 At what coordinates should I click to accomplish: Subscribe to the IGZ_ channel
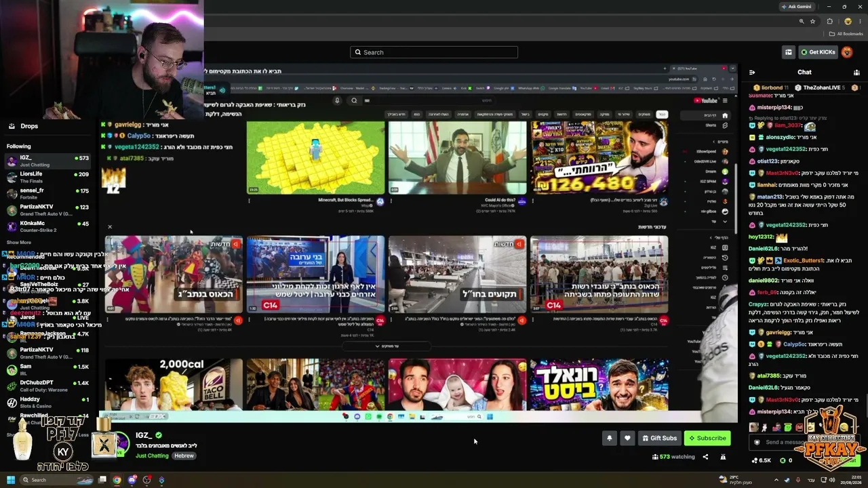[707, 438]
